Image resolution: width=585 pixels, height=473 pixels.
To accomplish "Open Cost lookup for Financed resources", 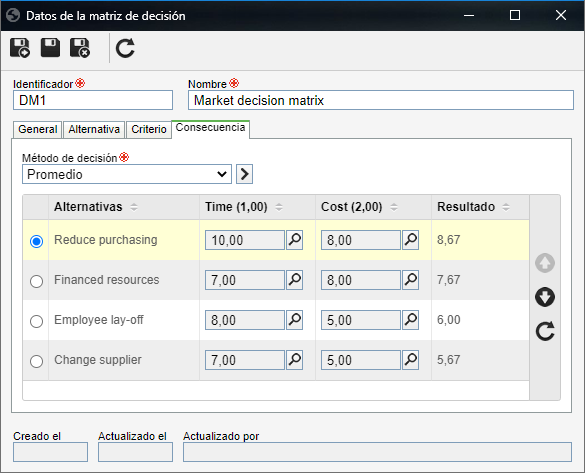I will point(410,280).
